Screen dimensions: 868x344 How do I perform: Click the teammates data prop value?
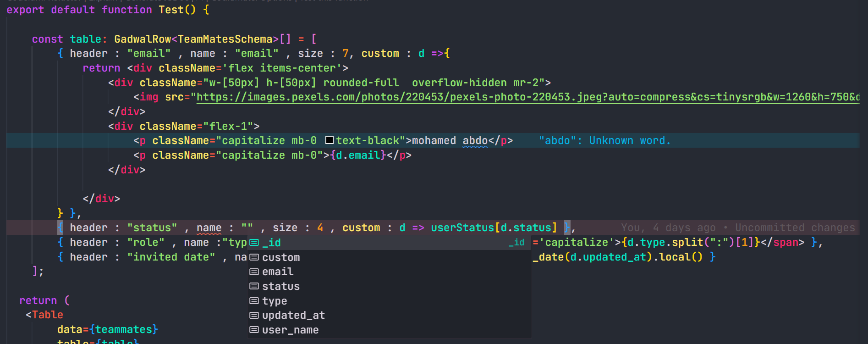(124, 329)
